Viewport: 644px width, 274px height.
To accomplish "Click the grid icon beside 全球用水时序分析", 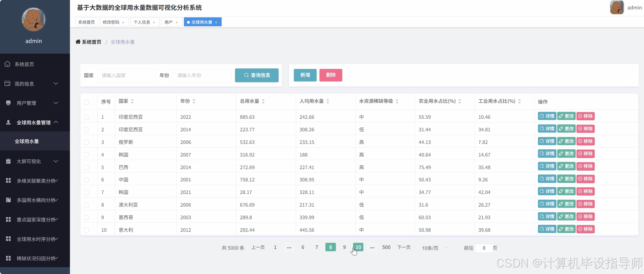I will [9, 239].
